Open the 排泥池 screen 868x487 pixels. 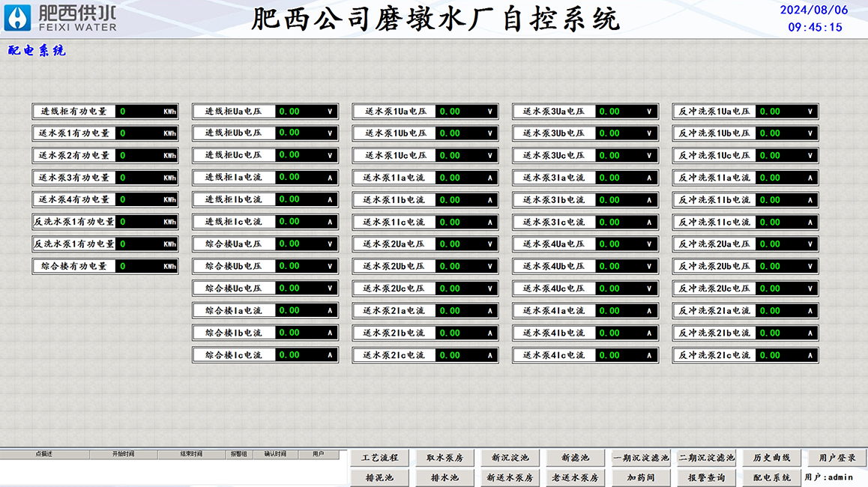(379, 477)
